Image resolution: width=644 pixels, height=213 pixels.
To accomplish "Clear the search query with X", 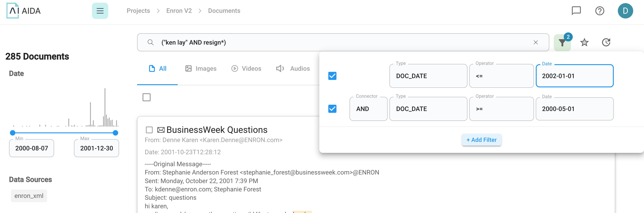I will 536,43.
